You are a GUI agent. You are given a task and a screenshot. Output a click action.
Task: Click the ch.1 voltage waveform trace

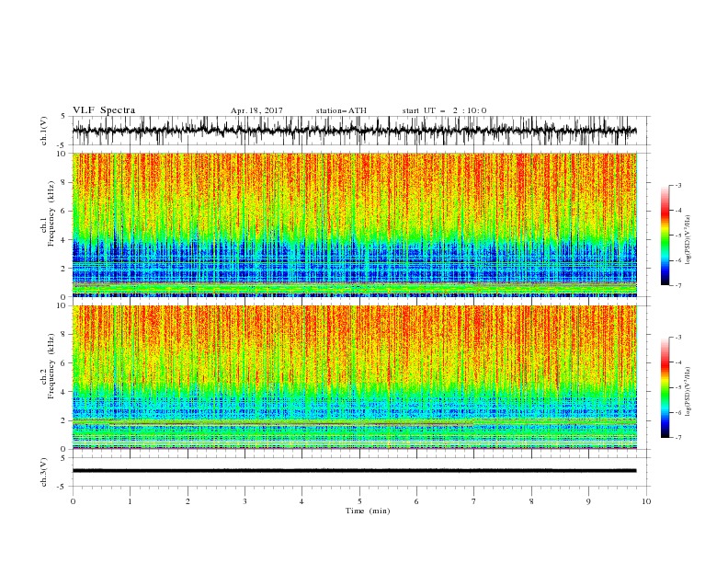pos(354,130)
